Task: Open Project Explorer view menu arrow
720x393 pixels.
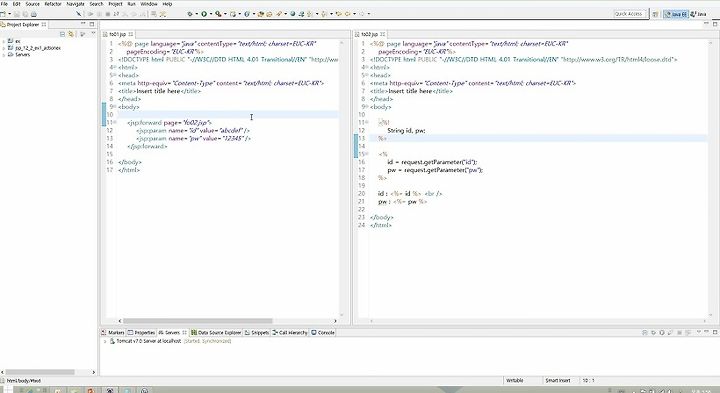Action: point(93,34)
